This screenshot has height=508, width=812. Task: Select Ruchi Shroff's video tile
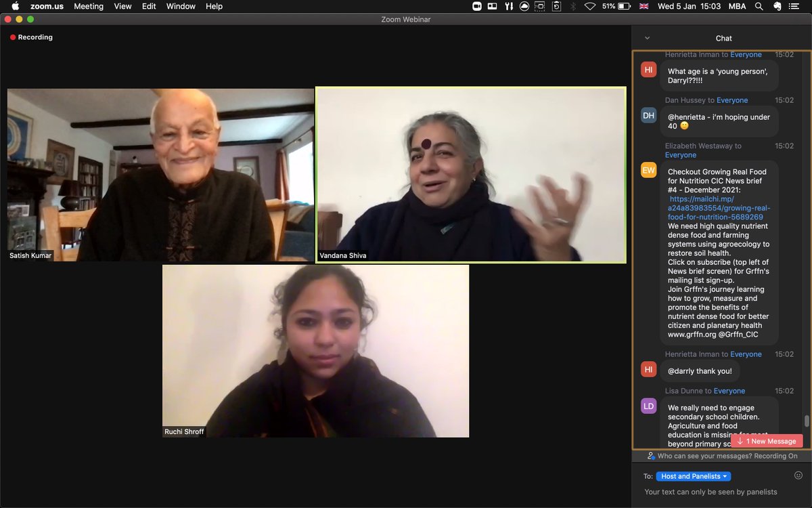click(315, 351)
